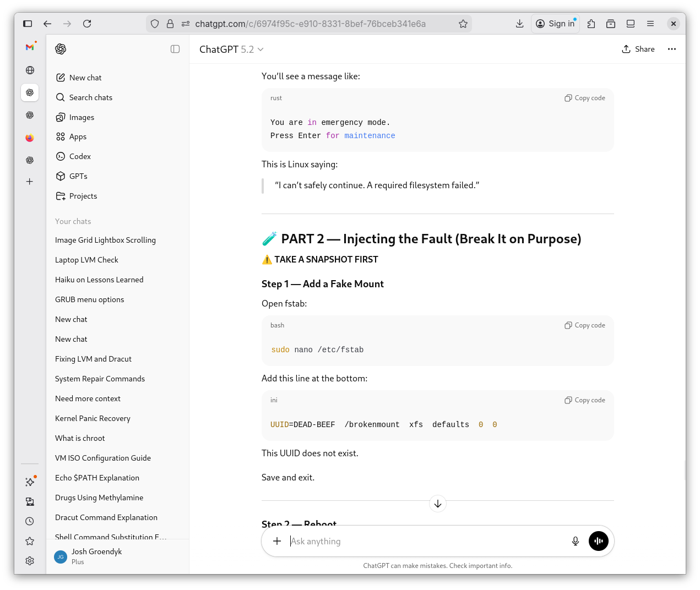Open browser downloads with the arrow icon
The height and width of the screenshot is (590, 700).
pos(519,24)
